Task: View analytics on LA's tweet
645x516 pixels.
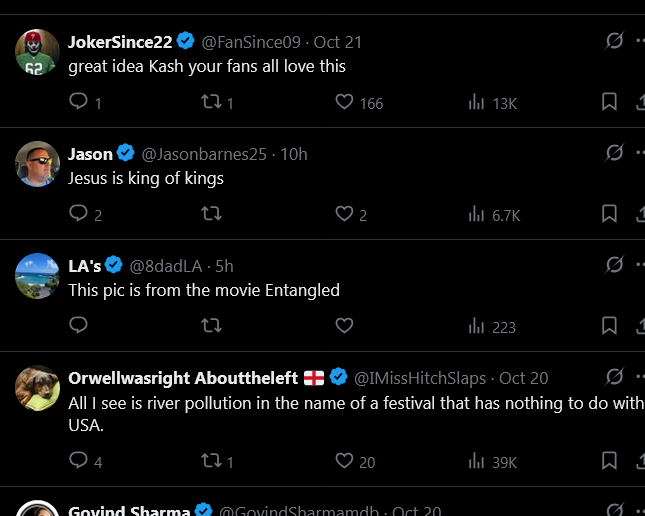Action: [x=477, y=326]
